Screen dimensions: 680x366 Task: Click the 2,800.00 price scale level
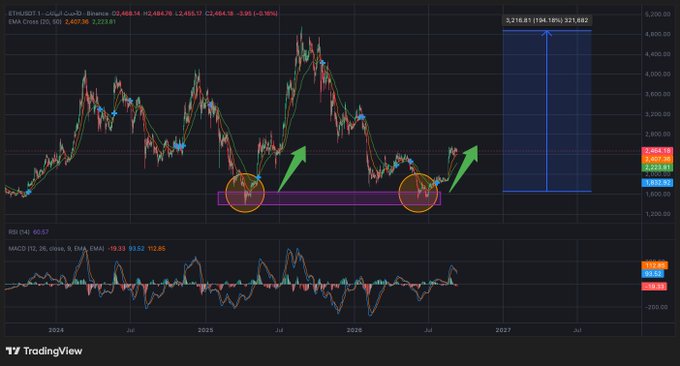pos(657,134)
